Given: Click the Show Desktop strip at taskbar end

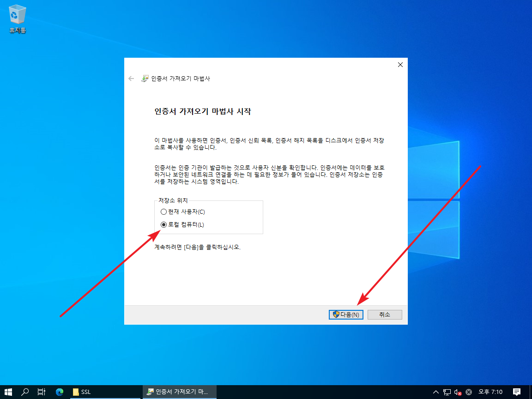Looking at the screenshot, I should coord(531,392).
